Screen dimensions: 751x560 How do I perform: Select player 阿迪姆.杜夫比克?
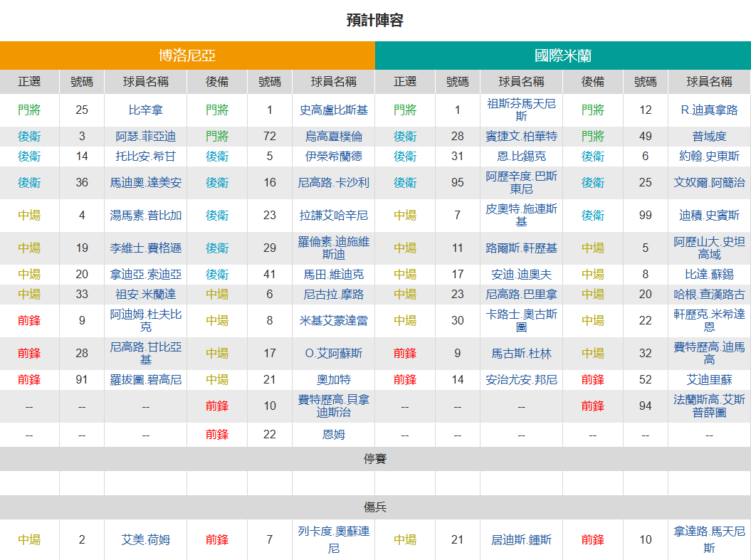click(146, 321)
